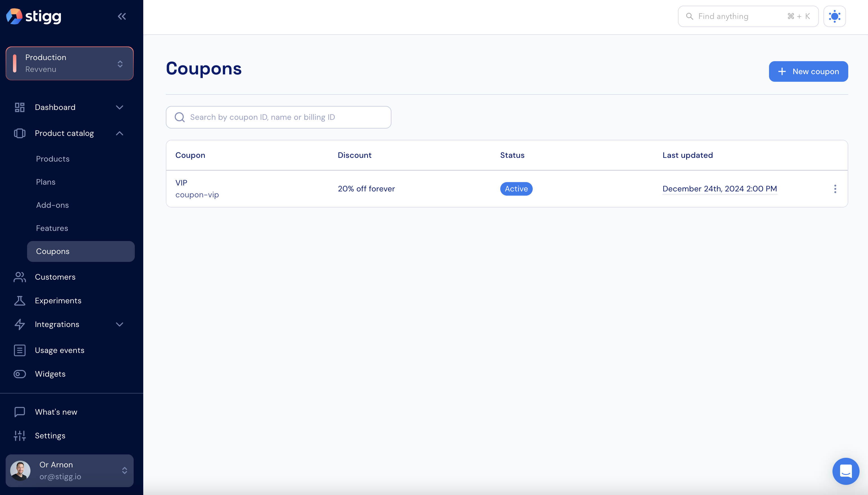Create a New coupon

tap(808, 71)
